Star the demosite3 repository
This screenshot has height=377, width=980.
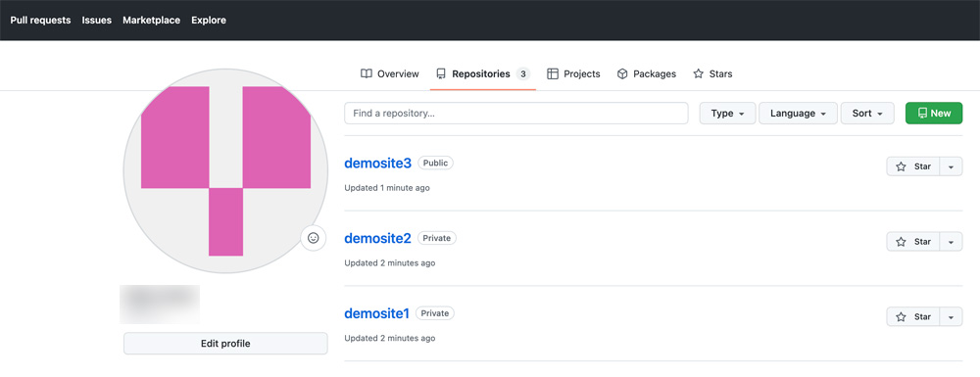tap(913, 166)
